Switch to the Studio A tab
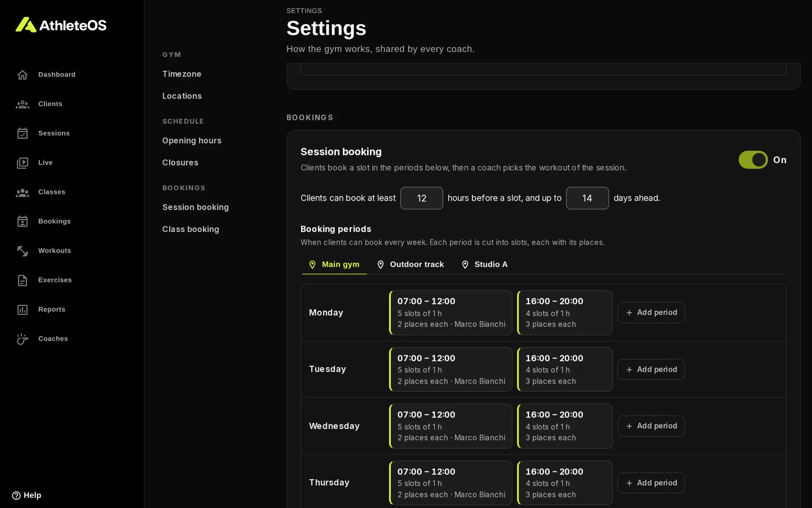This screenshot has height=508, width=812. [484, 265]
